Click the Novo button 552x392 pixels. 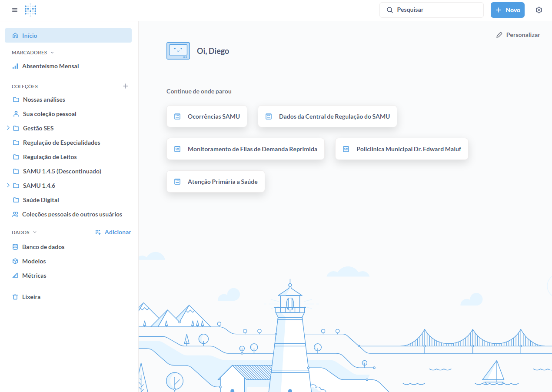(x=507, y=10)
